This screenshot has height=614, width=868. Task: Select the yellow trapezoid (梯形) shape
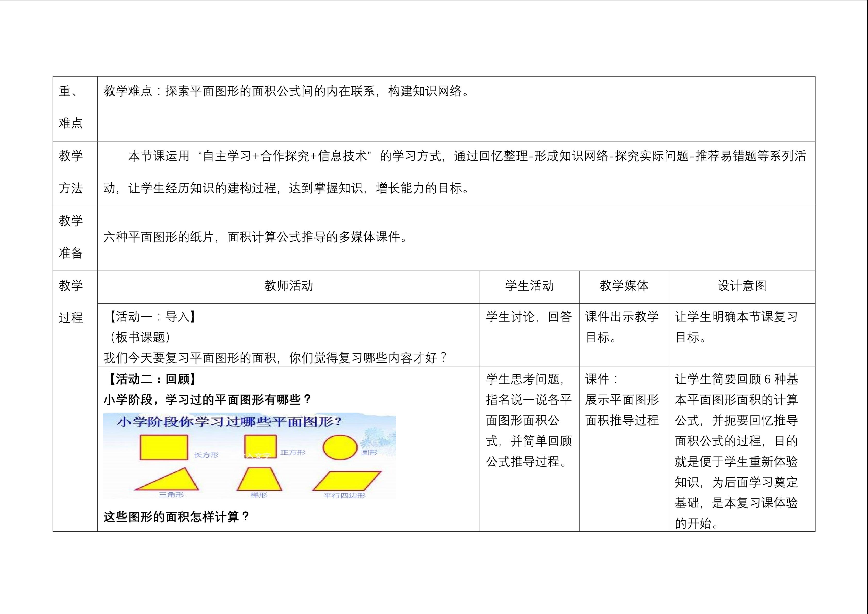click(x=259, y=479)
